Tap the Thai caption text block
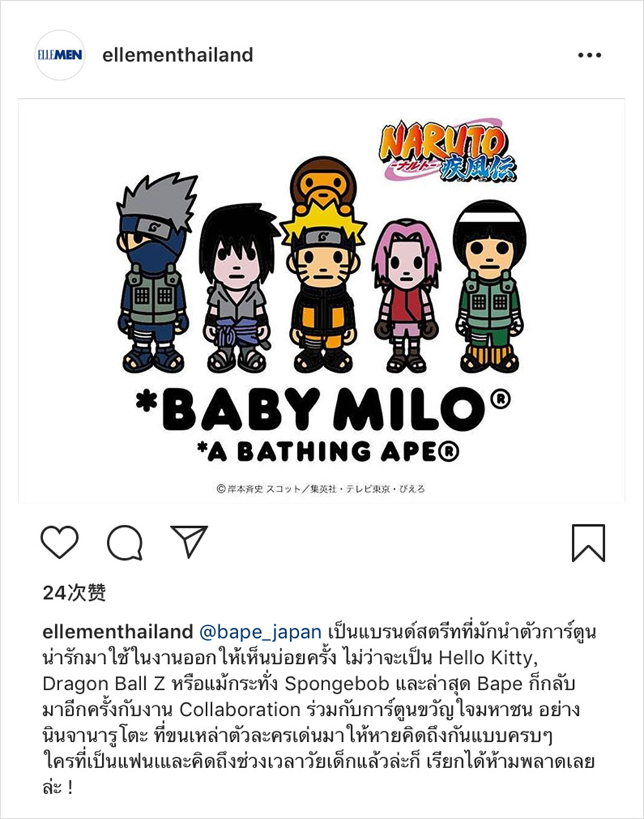The width and height of the screenshot is (644, 819). [x=319, y=709]
